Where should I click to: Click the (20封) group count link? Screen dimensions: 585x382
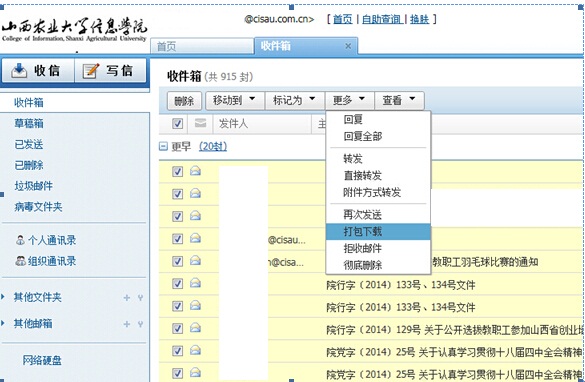(213, 146)
